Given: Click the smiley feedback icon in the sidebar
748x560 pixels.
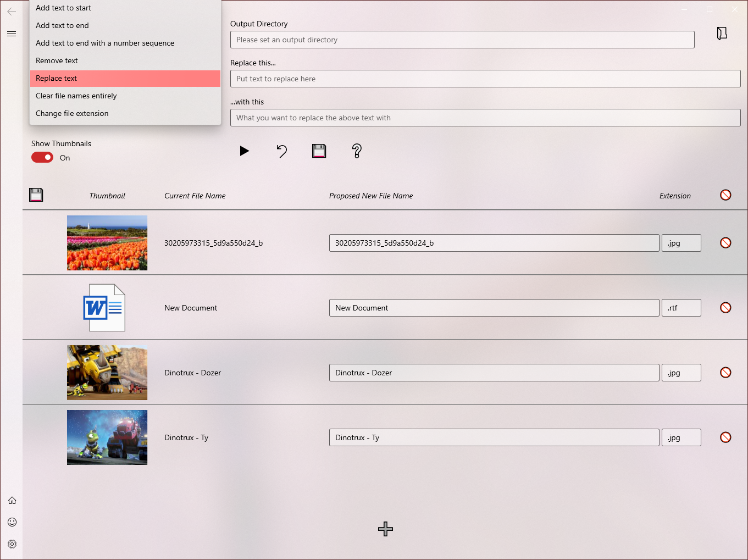Looking at the screenshot, I should tap(12, 522).
